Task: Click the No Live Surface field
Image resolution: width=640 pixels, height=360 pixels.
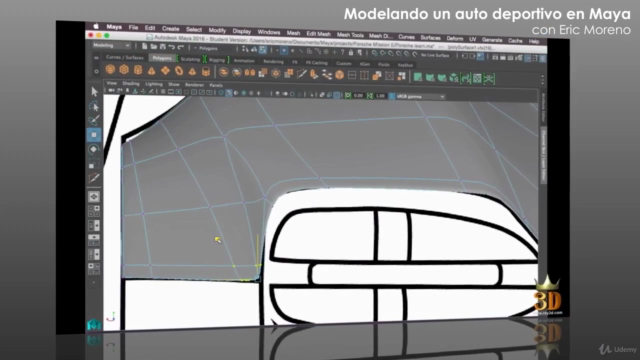Action: (435, 55)
